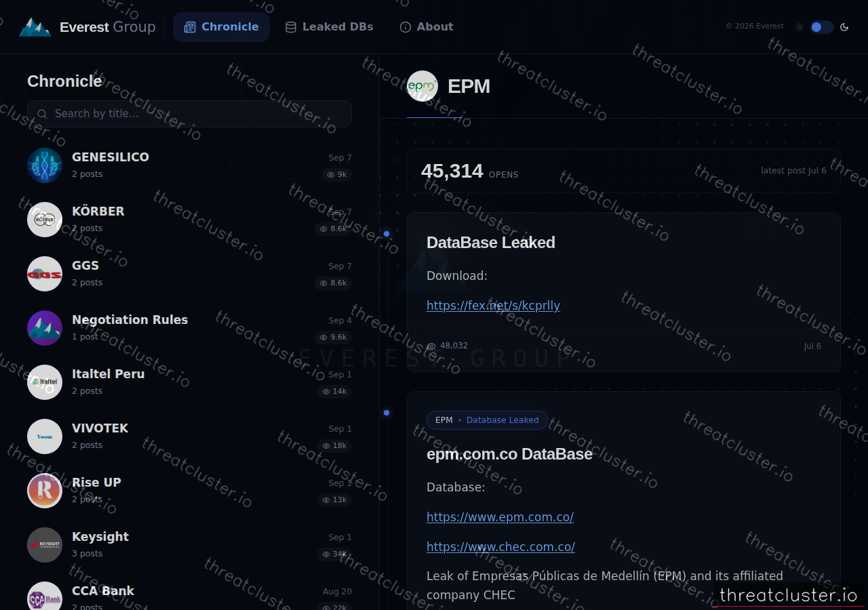
Task: Click the Italtel Peru logo avatar
Action: coord(45,382)
